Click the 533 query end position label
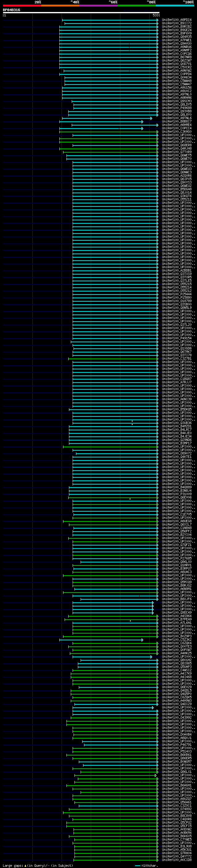The width and height of the screenshot is (197, 868). click(x=155, y=15)
